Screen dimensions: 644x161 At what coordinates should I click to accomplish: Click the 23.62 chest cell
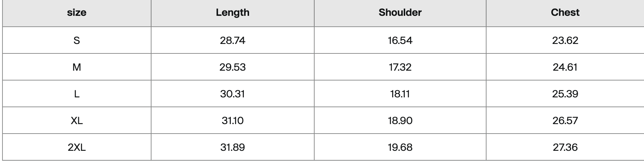pyautogui.click(x=565, y=40)
